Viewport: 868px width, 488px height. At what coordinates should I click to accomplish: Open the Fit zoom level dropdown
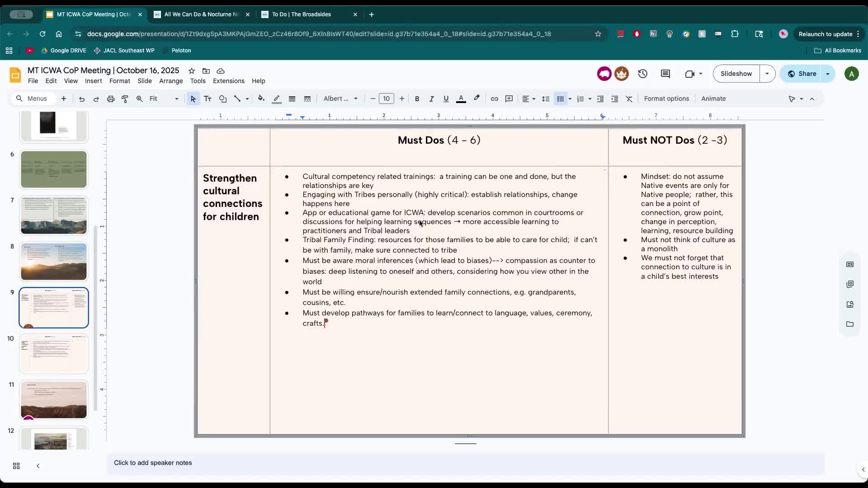point(164,99)
